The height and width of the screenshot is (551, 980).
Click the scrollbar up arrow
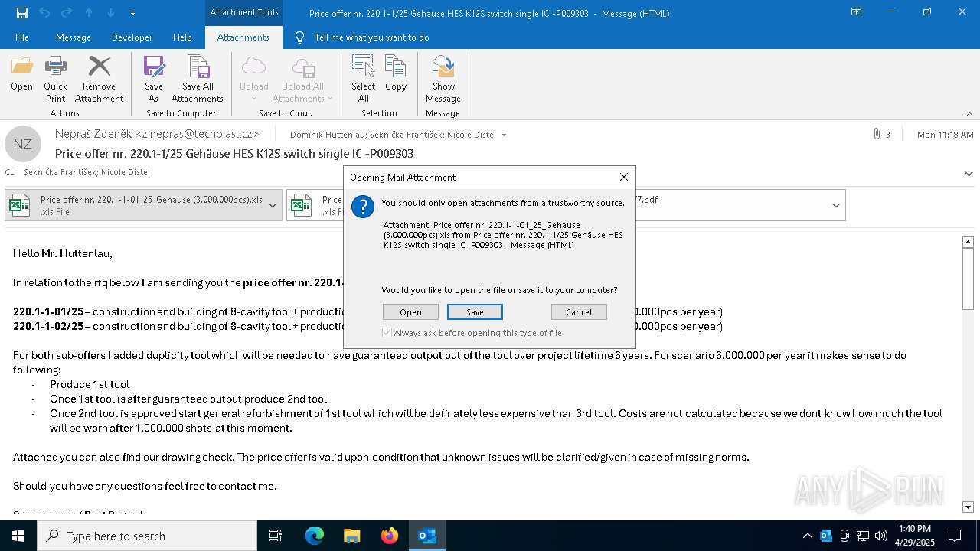click(x=968, y=242)
